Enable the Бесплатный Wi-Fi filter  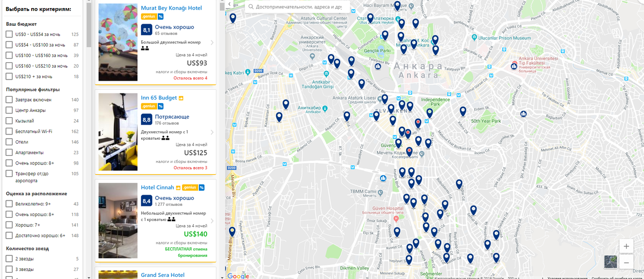click(x=9, y=131)
